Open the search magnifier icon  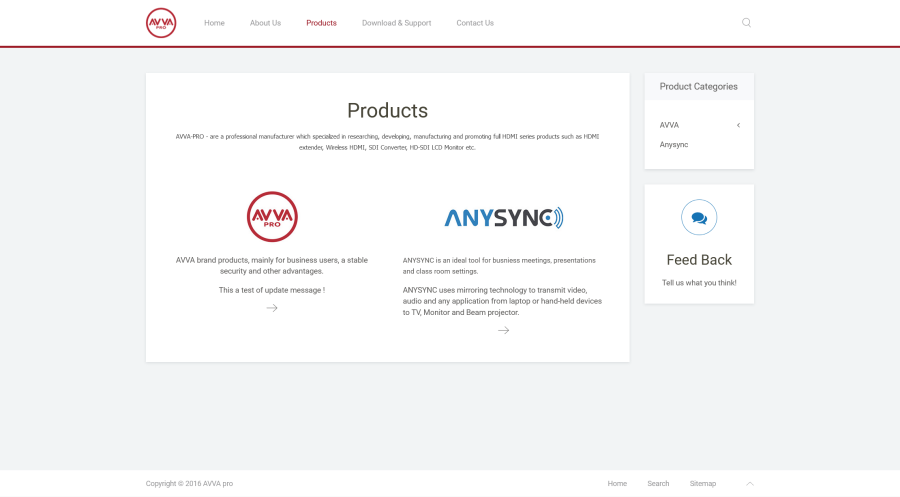point(746,23)
